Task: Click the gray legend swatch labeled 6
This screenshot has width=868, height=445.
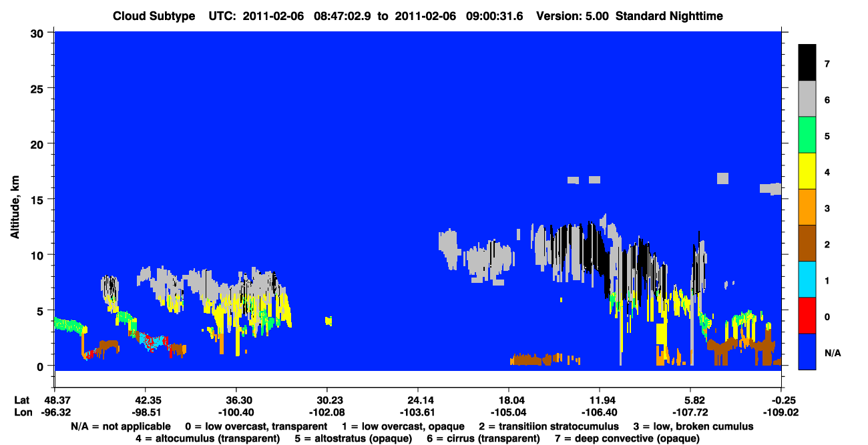Action: tap(807, 99)
